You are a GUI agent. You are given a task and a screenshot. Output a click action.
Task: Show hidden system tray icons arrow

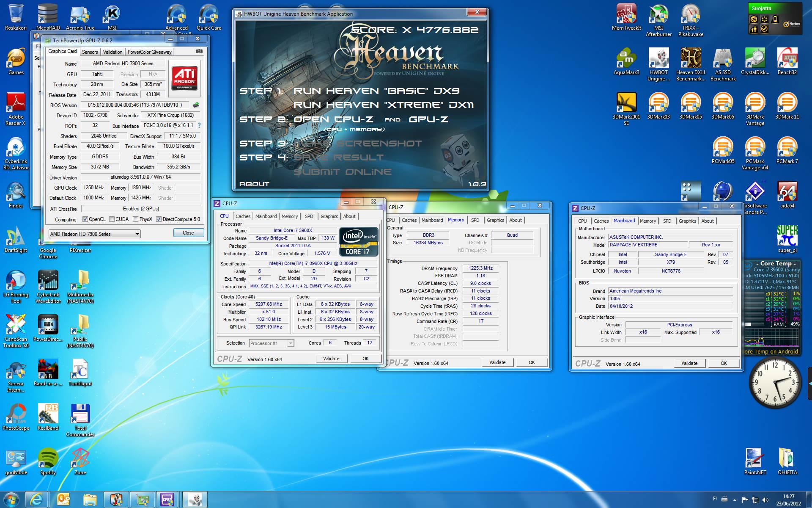[x=735, y=500]
